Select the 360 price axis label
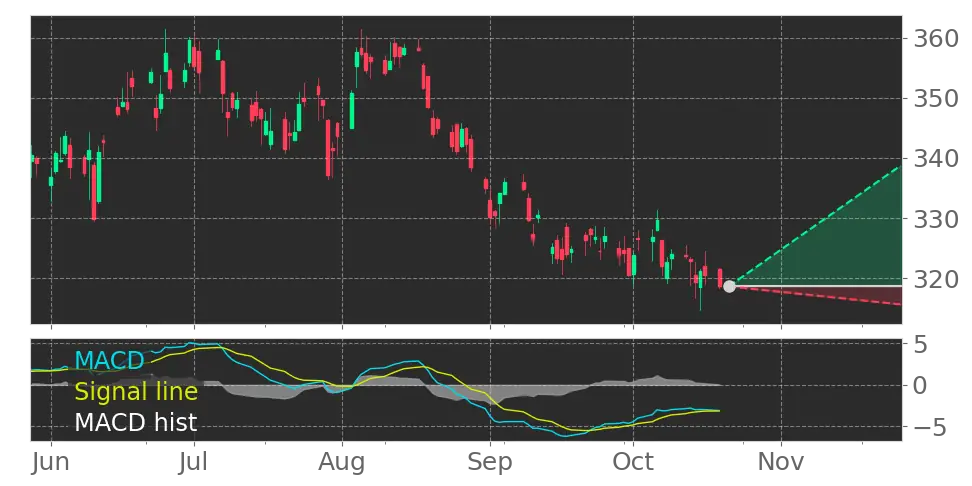Screen dimensions: 972x486 tap(936, 39)
